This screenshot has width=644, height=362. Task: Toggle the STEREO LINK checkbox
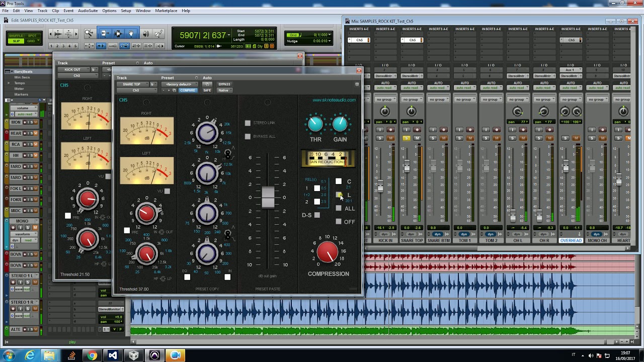pos(248,123)
